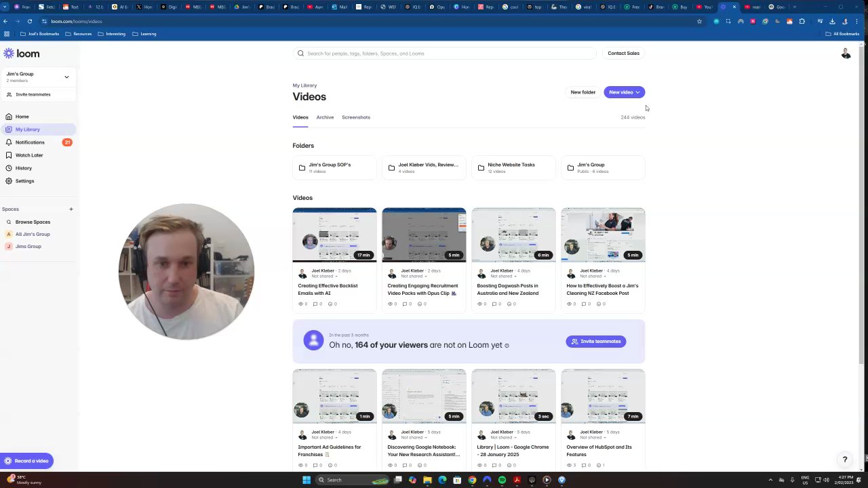Screen dimensions: 868x488
Task: Open Joel's Bookmarks folder in bookmarks bar
Action: tap(39, 34)
